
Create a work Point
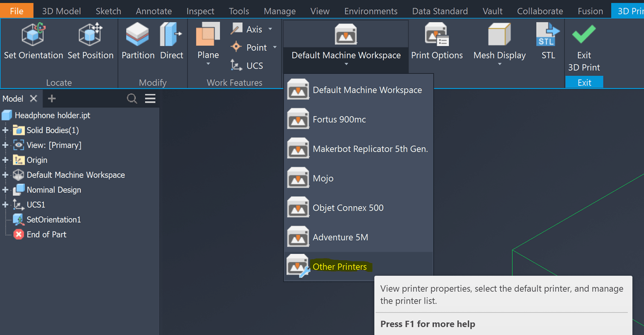click(250, 47)
